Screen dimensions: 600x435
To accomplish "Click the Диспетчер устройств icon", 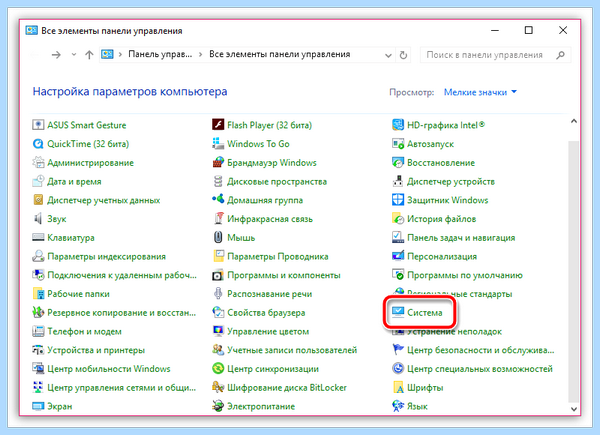I will 398,181.
